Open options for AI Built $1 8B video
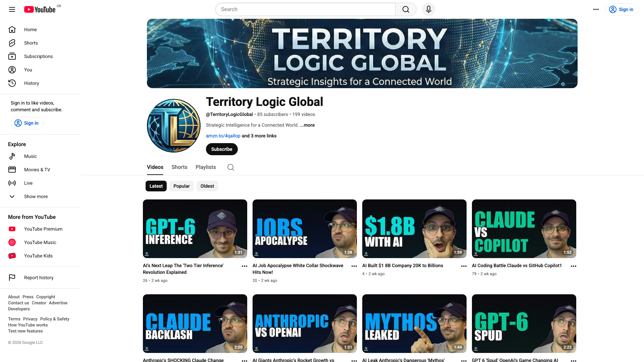This screenshot has width=644, height=362. point(464,266)
